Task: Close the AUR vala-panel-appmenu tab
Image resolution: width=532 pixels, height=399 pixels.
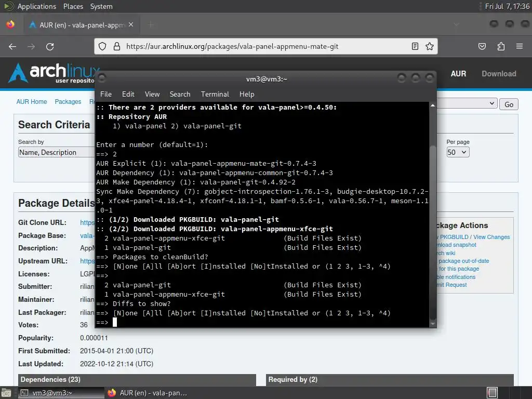Action: tap(131, 25)
